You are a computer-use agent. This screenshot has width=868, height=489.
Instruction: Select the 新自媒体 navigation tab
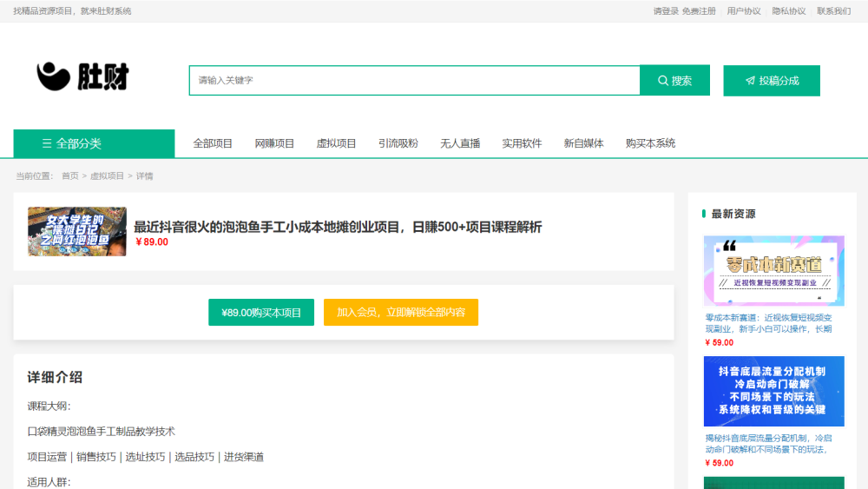pyautogui.click(x=583, y=143)
